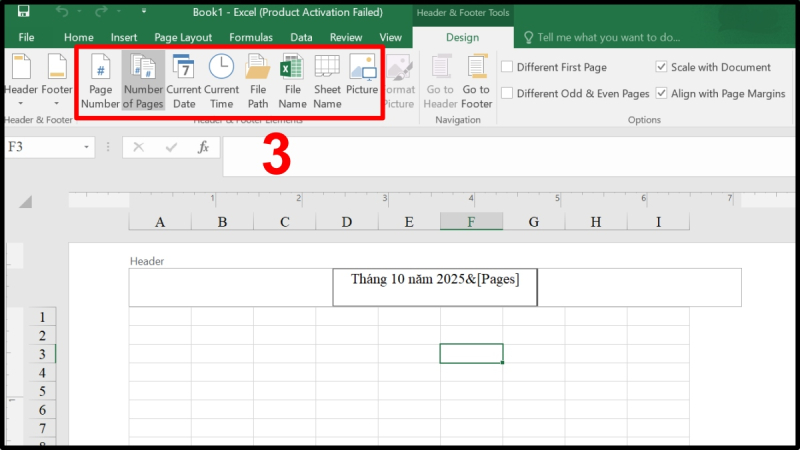Click the Header & Footer Tools label
Viewport: 800px width, 450px height.
[x=463, y=13]
